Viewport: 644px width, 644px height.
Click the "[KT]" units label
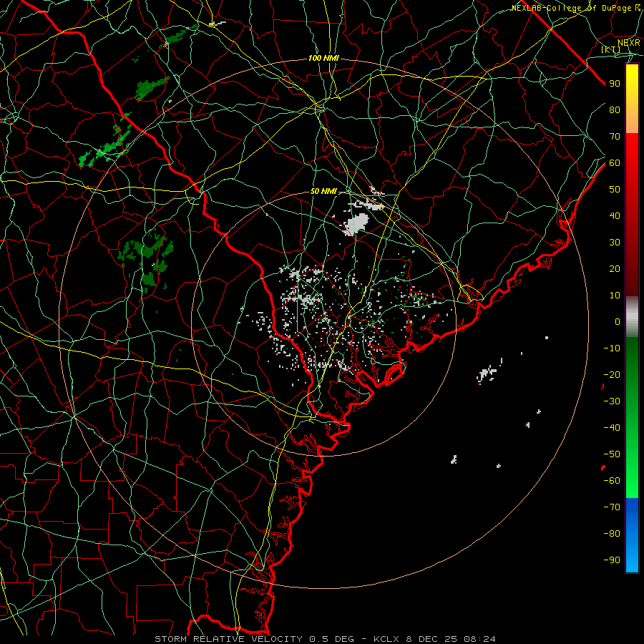tap(611, 49)
